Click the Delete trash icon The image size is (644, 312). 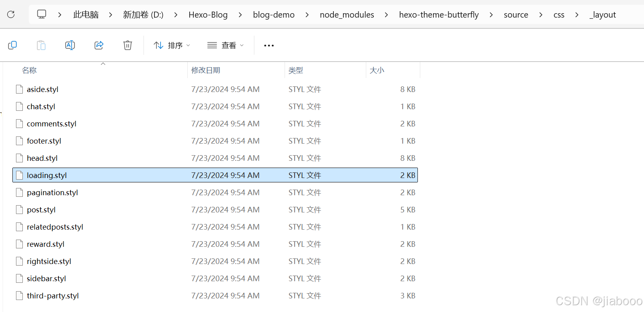[128, 45]
